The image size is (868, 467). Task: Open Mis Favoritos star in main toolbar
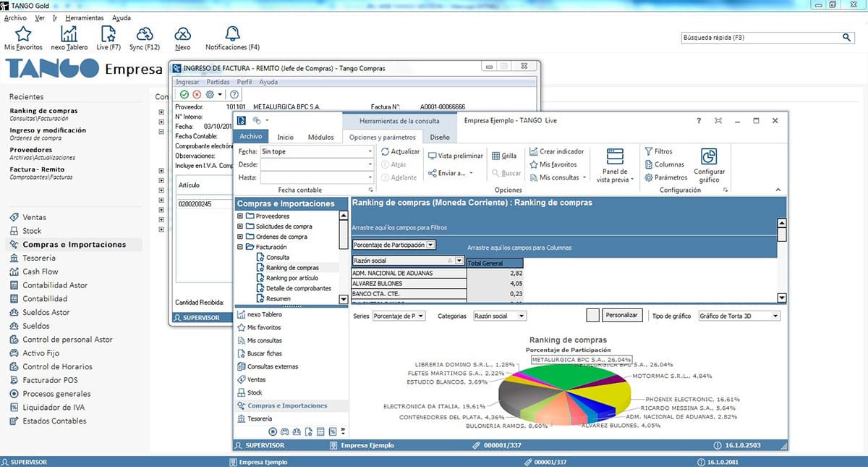tap(23, 34)
